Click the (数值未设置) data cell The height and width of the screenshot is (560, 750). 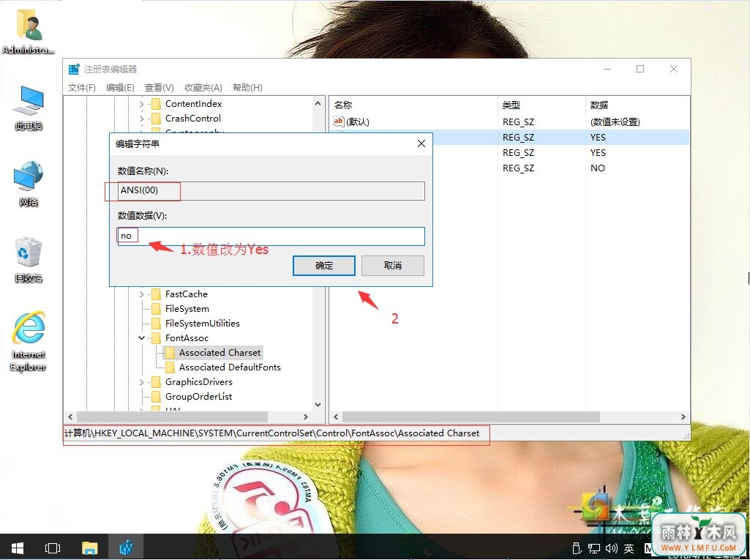615,122
